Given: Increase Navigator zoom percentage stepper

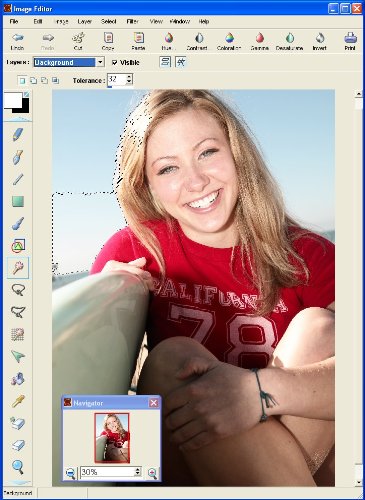Looking at the screenshot, I should click(138, 469).
